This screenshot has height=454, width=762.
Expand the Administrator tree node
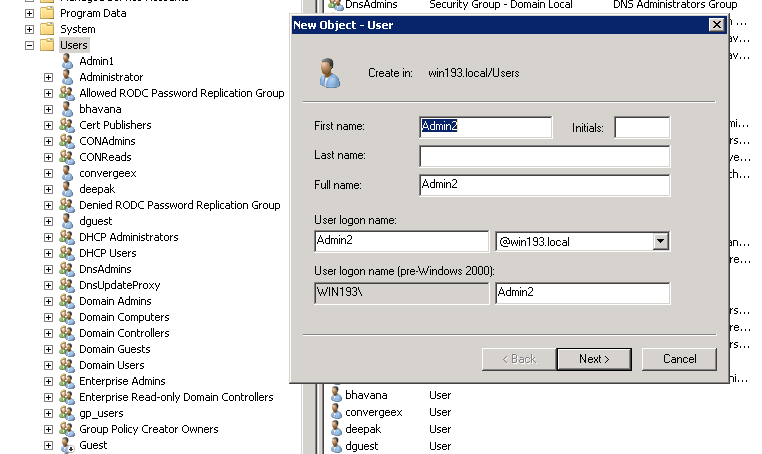(48, 77)
